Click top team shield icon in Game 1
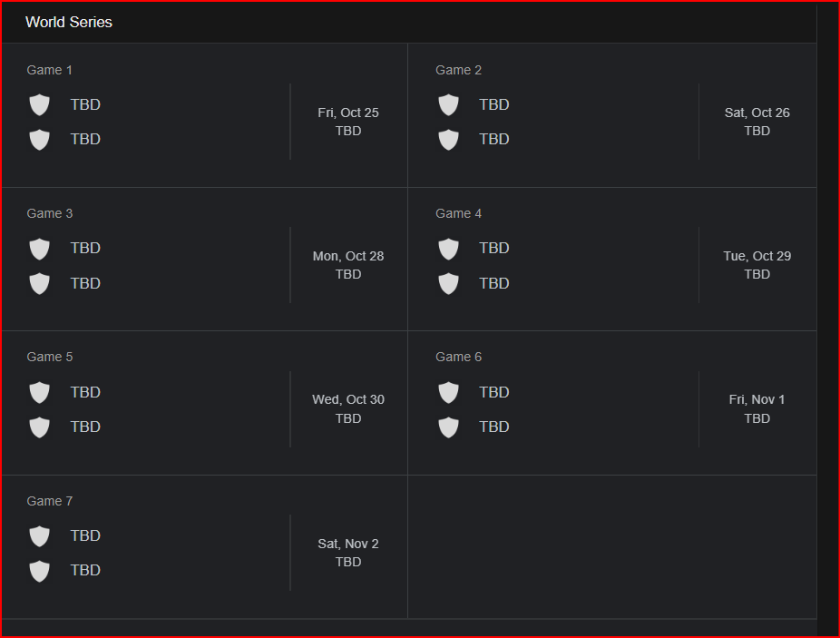Image resolution: width=840 pixels, height=638 pixels. [x=39, y=104]
